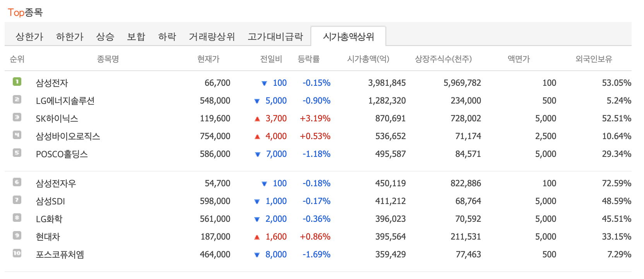Click the rank 6 badge icon
Screen dimensions: 644x279
point(17,182)
